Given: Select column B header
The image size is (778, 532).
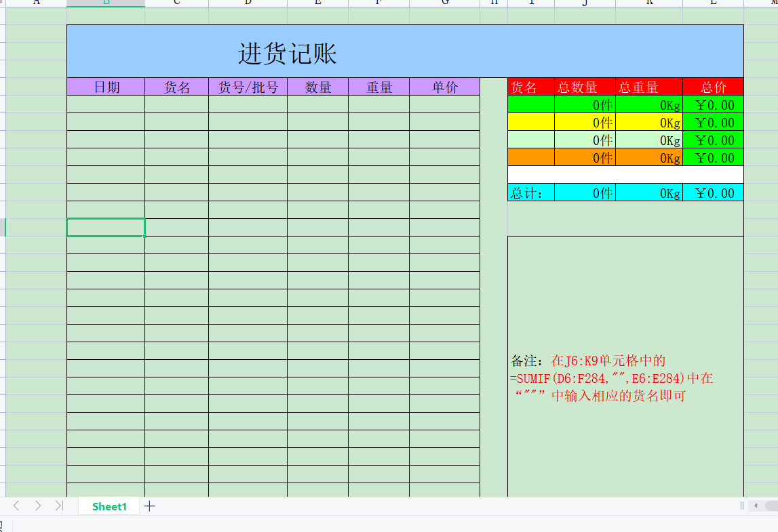Looking at the screenshot, I should tap(105, 3).
